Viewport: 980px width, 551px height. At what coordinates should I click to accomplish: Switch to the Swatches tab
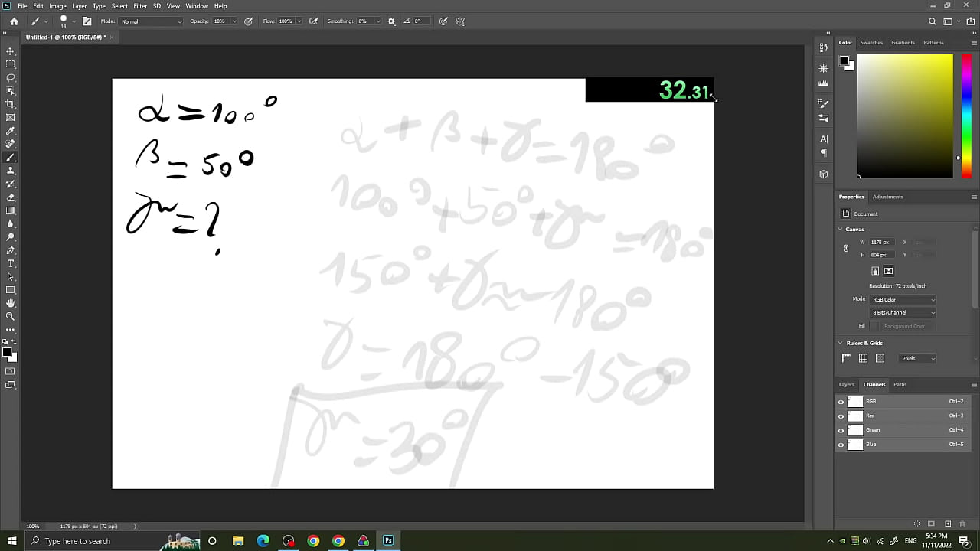click(871, 42)
